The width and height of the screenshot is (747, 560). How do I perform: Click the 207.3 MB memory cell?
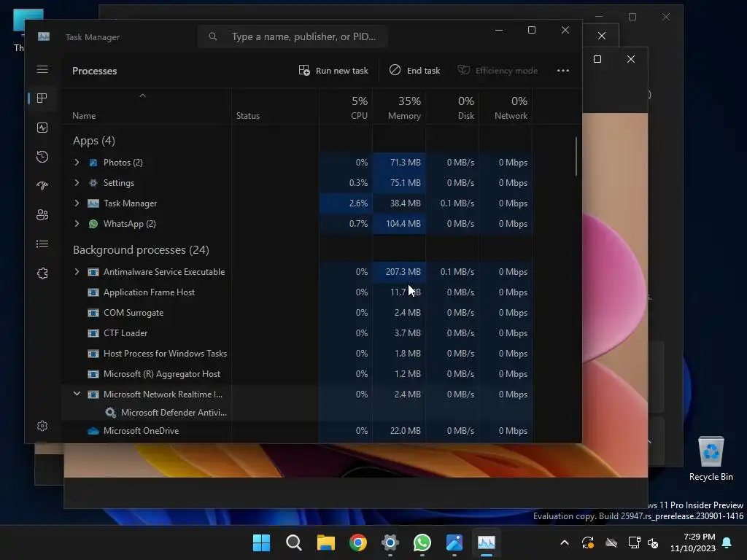pyautogui.click(x=399, y=272)
